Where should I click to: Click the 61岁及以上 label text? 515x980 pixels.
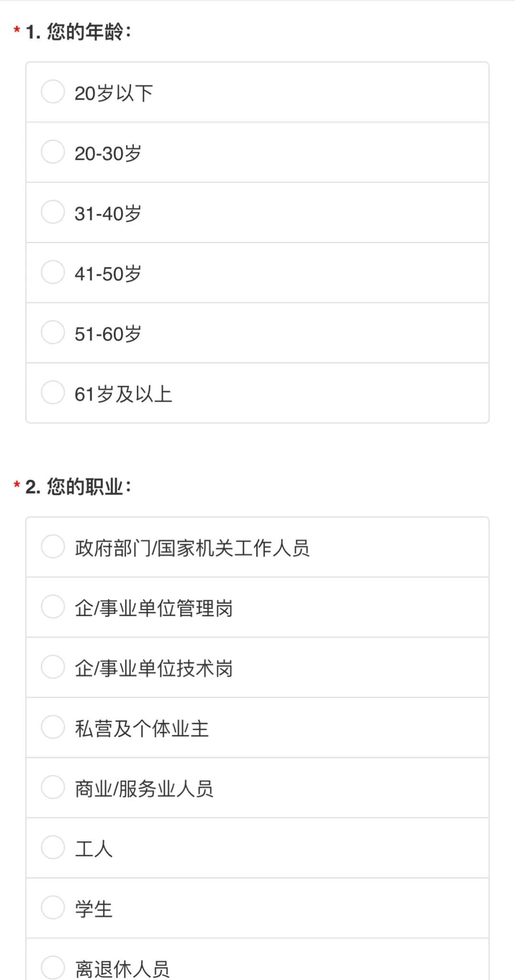123,394
